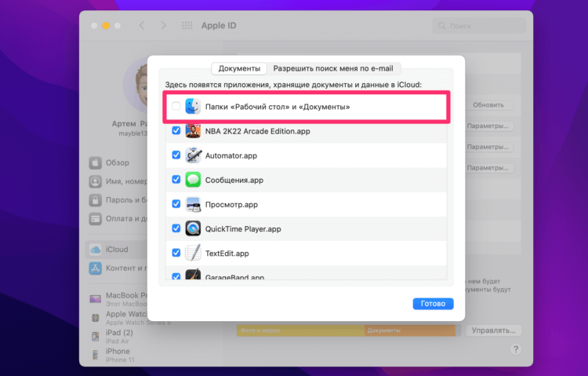Image resolution: width=588 pixels, height=376 pixels.
Task: Open Разрешить поиск меня по e-mail tab
Action: tap(333, 68)
